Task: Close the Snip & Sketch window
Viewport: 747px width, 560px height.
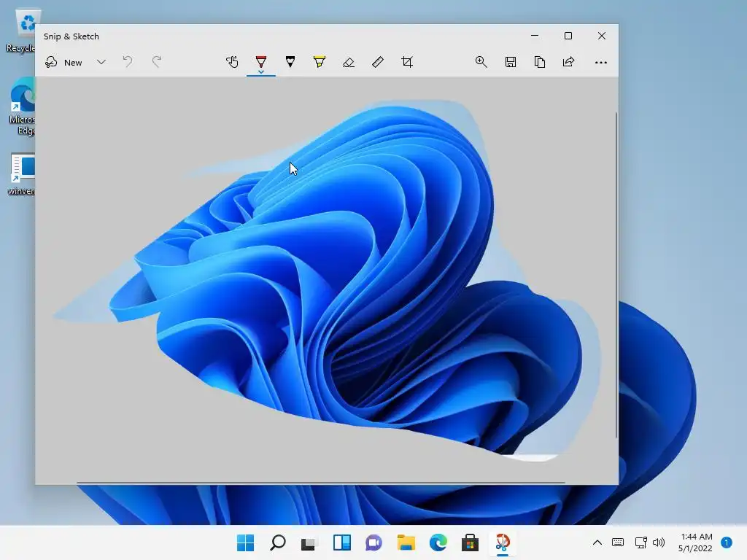Action: pos(602,36)
